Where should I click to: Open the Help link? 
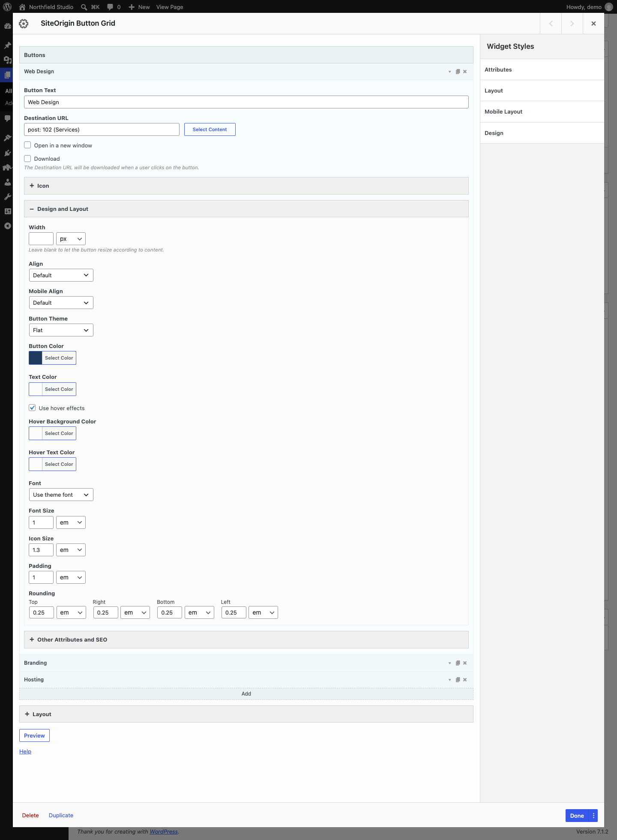[x=25, y=751]
